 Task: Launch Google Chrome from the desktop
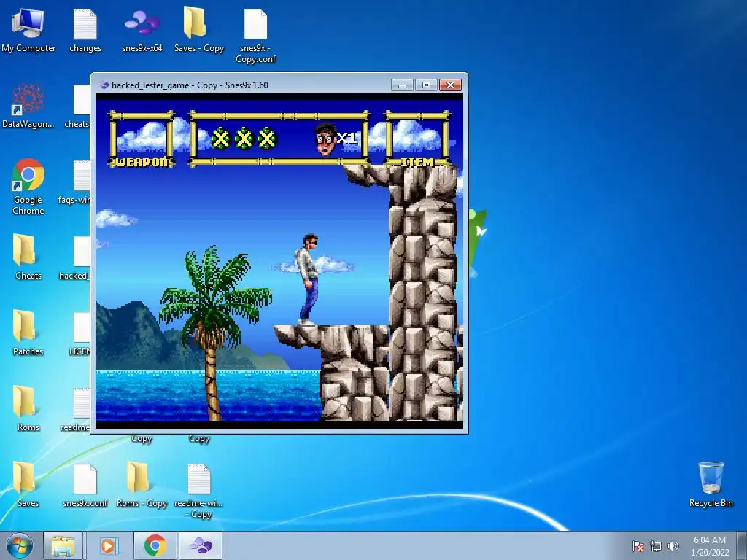tap(28, 187)
